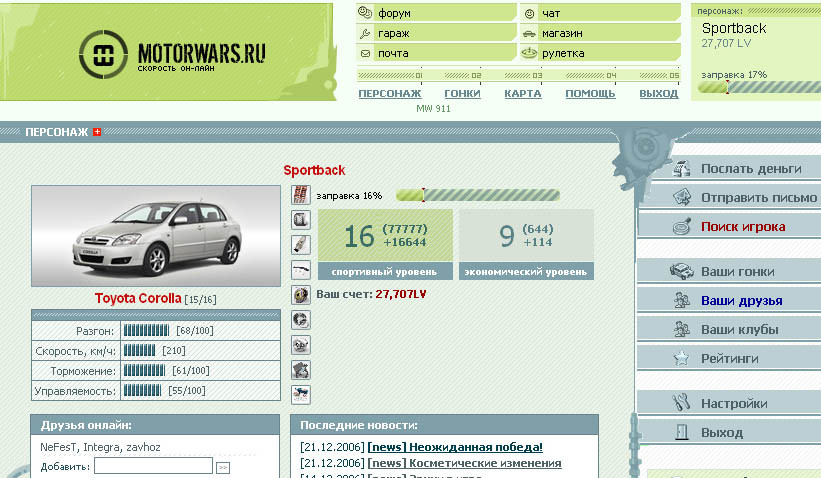Select the golden clutch disc part icon

(x=301, y=295)
